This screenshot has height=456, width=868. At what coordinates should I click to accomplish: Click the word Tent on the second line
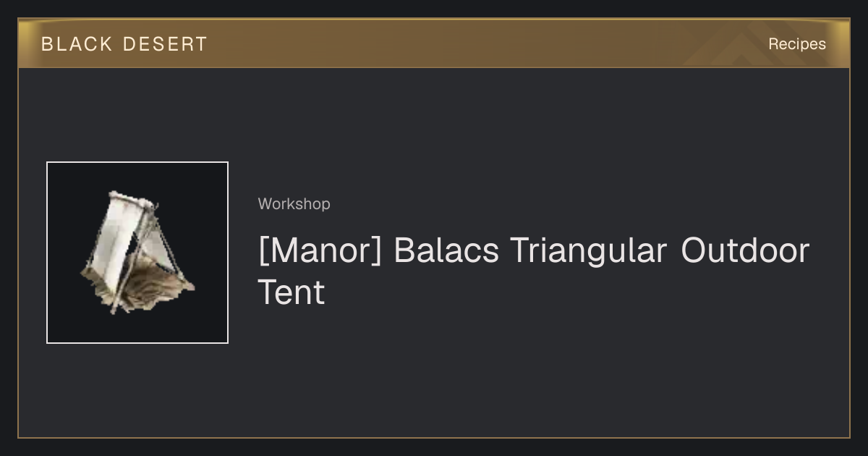(x=292, y=292)
